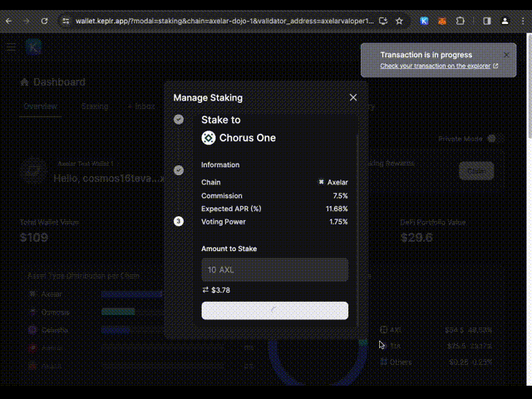
Task: Click the loading stake submit button
Action: [x=275, y=310]
